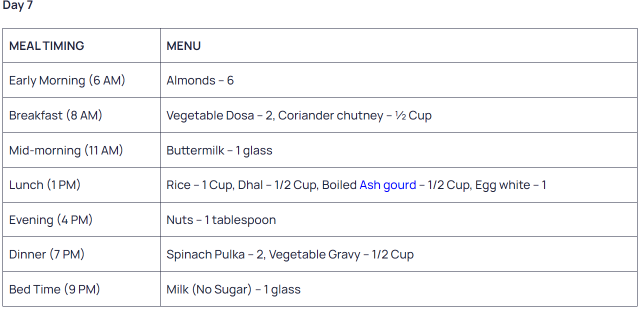Click the Early Morning (6 AM) cell
This screenshot has width=644, height=310.
[x=81, y=80]
